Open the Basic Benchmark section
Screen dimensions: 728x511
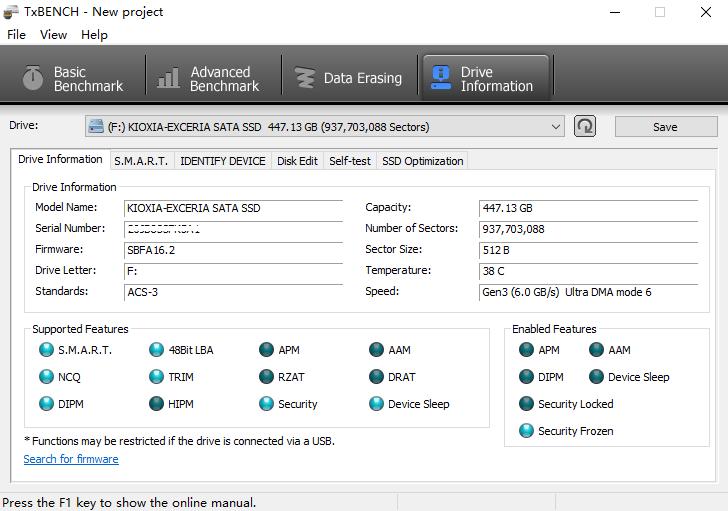tap(73, 79)
